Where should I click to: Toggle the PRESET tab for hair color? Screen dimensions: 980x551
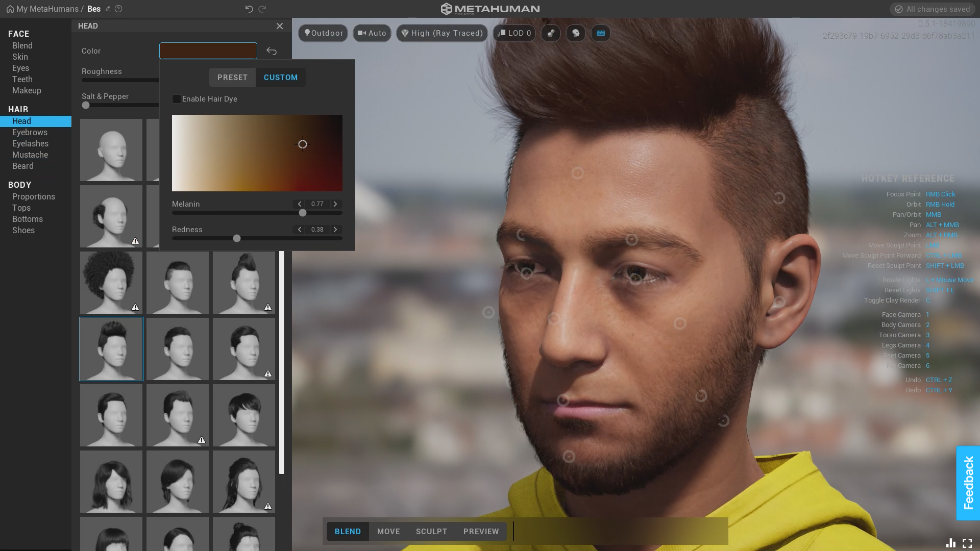click(x=232, y=77)
